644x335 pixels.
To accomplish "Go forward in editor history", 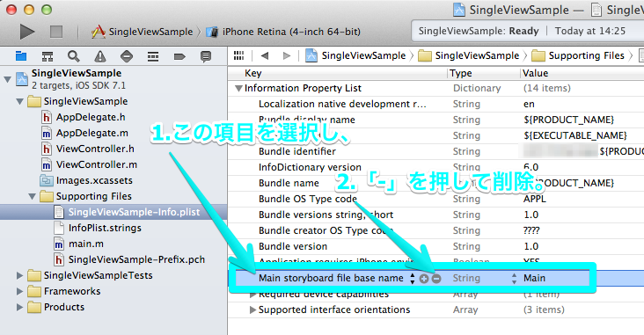I will pyautogui.click(x=287, y=55).
